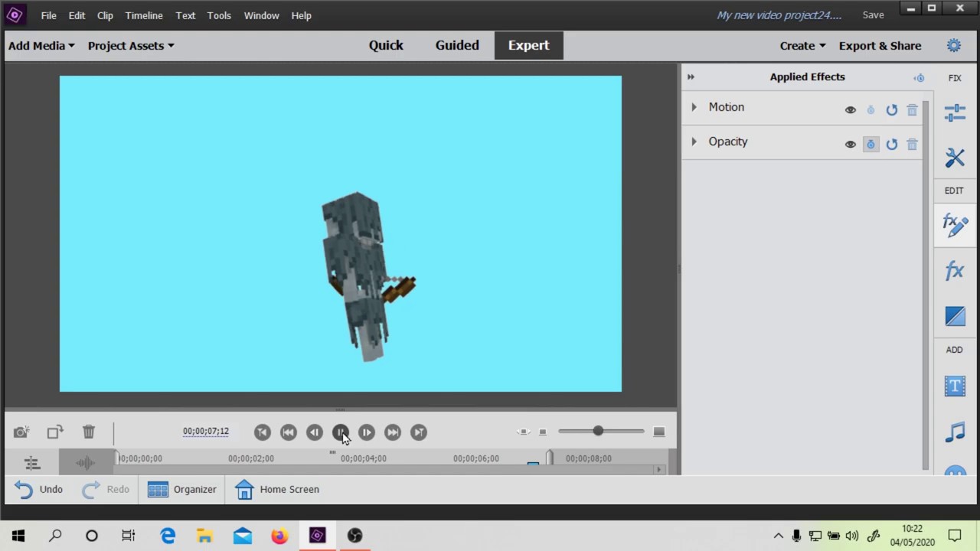Open the Graphics smiley icon at sidebar bottom

[x=955, y=471]
